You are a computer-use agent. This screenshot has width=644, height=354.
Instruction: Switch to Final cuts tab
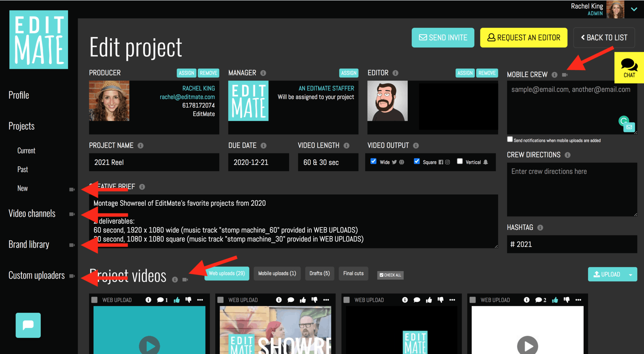click(x=354, y=273)
